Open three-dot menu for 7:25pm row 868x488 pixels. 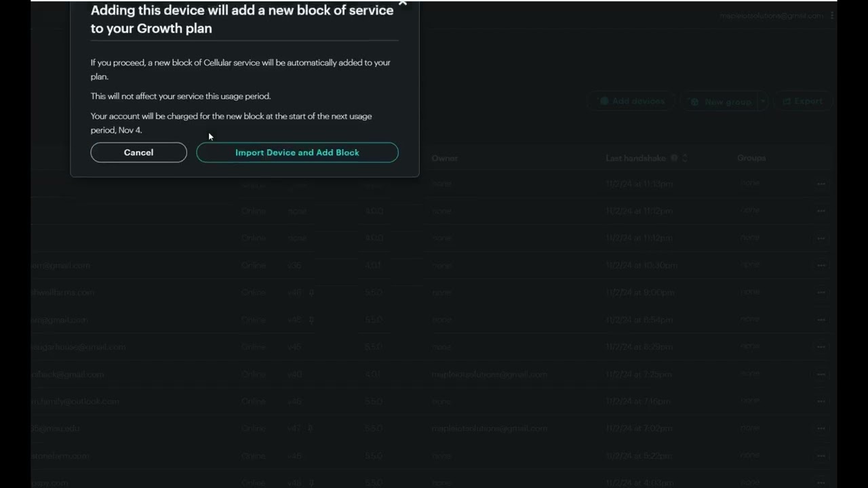(x=821, y=374)
